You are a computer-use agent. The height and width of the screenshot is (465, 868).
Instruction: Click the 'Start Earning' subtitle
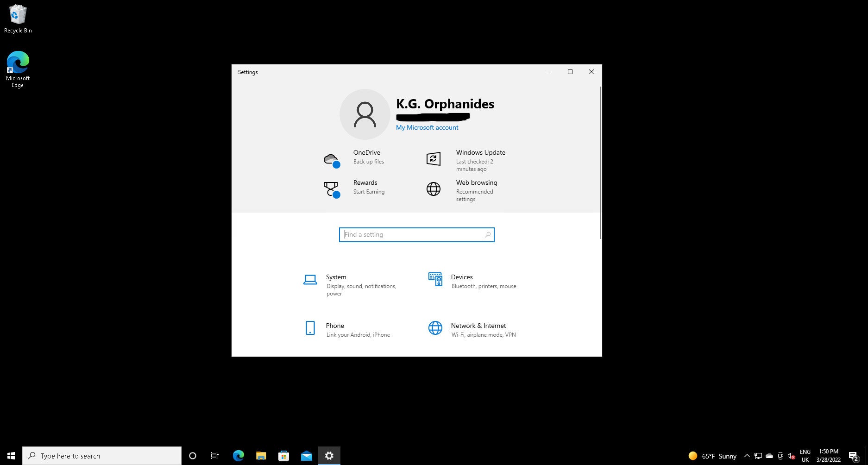point(369,192)
